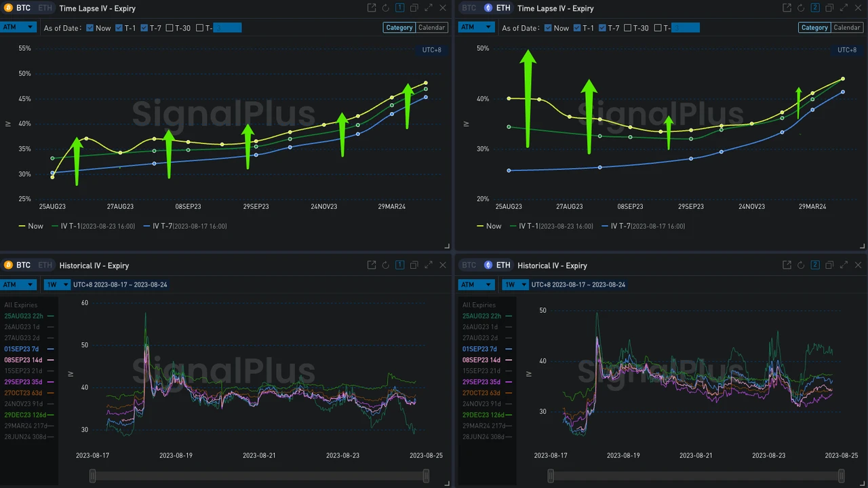
Task: Click left range slider handle under BTC Historical chart
Action: click(93, 476)
